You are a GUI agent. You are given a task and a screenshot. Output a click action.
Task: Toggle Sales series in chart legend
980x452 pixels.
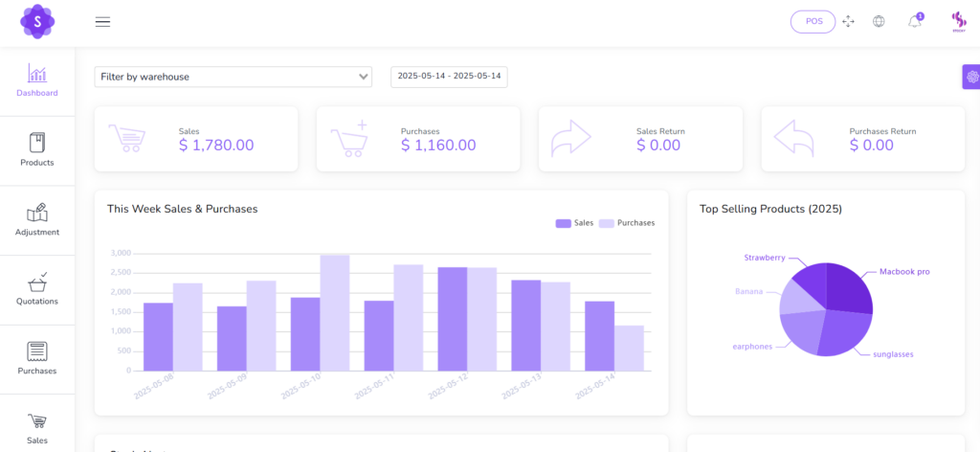coord(574,222)
